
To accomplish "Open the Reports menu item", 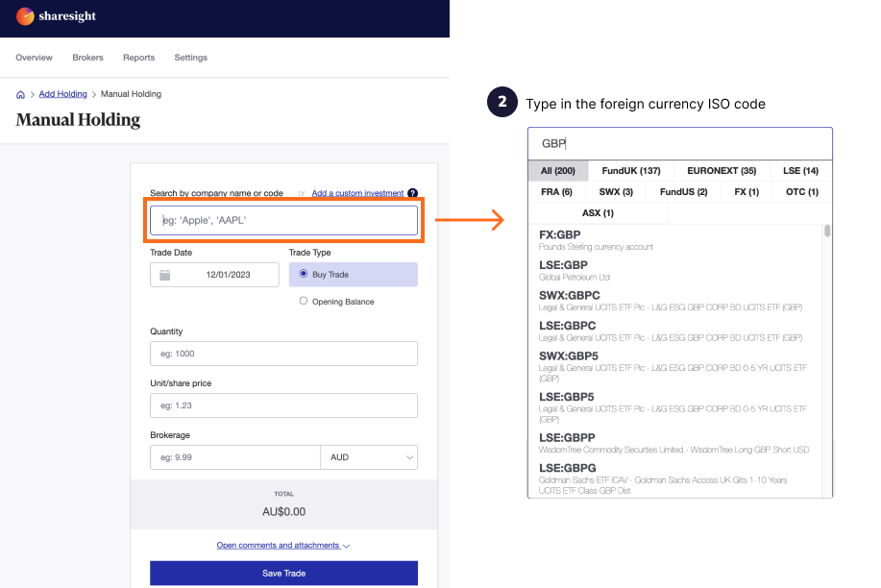I will click(138, 58).
